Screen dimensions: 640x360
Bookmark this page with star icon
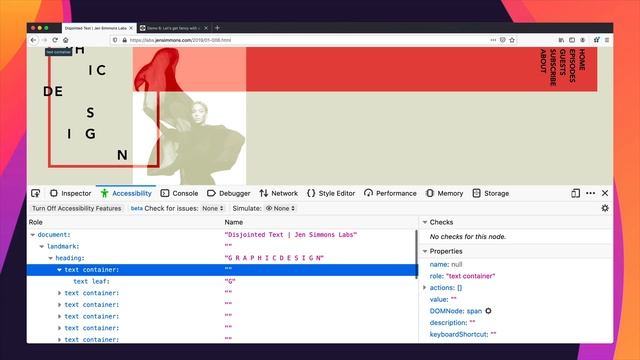(512, 40)
